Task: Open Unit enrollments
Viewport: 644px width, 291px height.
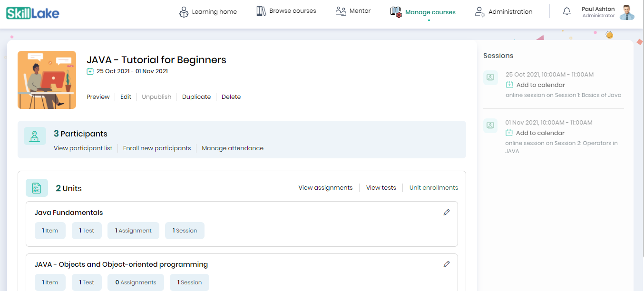Action: click(x=434, y=188)
